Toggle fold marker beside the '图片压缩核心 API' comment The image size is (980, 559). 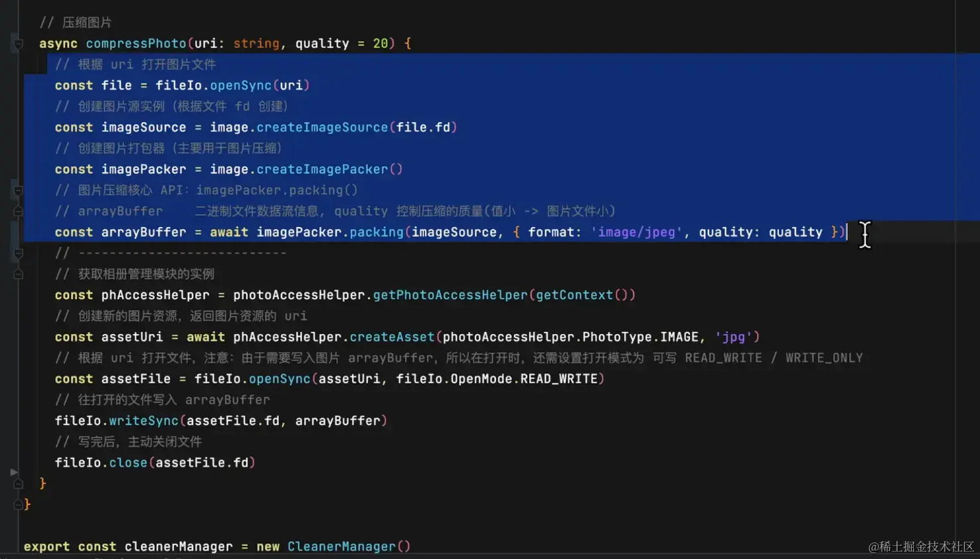tap(19, 191)
